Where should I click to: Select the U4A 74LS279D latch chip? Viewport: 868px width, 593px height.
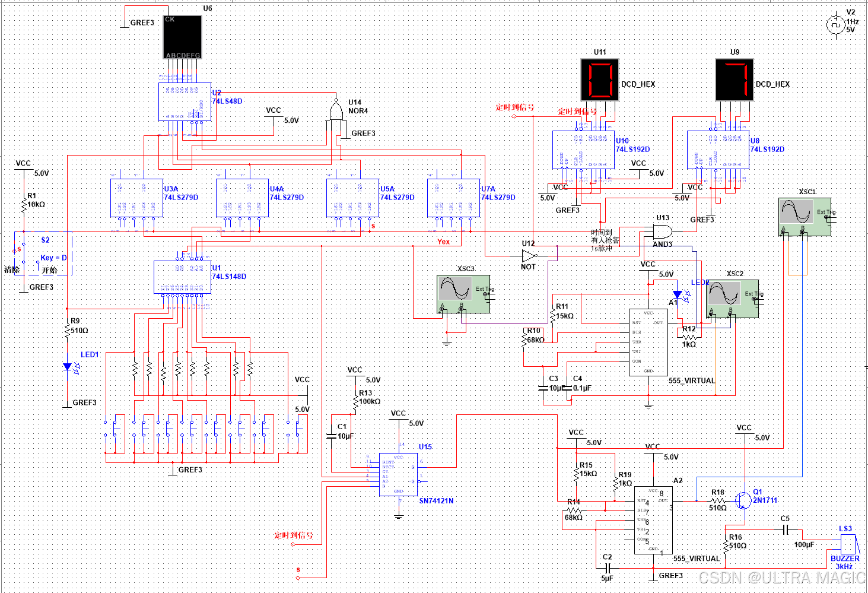coord(242,198)
